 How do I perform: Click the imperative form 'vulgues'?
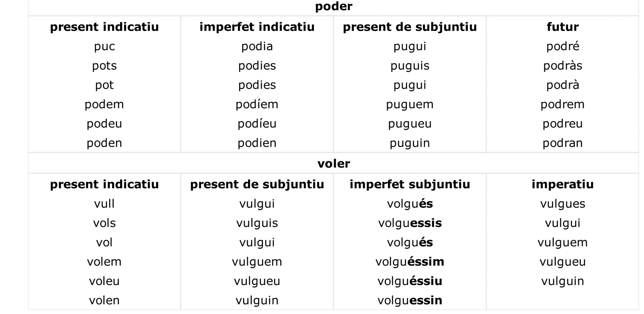562,204
